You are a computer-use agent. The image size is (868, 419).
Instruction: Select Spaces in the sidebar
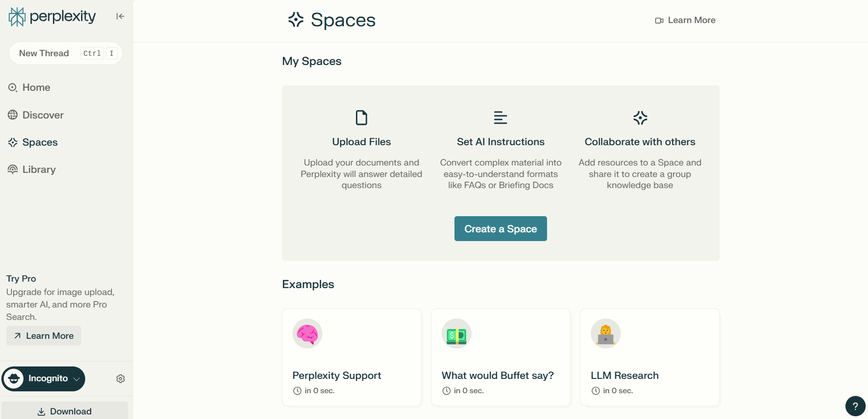(40, 142)
